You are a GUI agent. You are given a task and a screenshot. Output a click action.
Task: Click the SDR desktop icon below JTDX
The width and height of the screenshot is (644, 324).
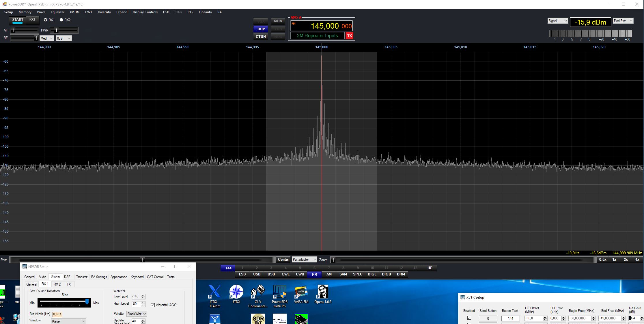pyautogui.click(x=258, y=319)
